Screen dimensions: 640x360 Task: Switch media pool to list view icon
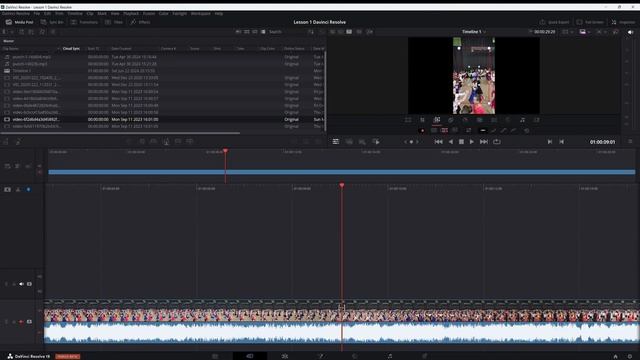click(263, 31)
